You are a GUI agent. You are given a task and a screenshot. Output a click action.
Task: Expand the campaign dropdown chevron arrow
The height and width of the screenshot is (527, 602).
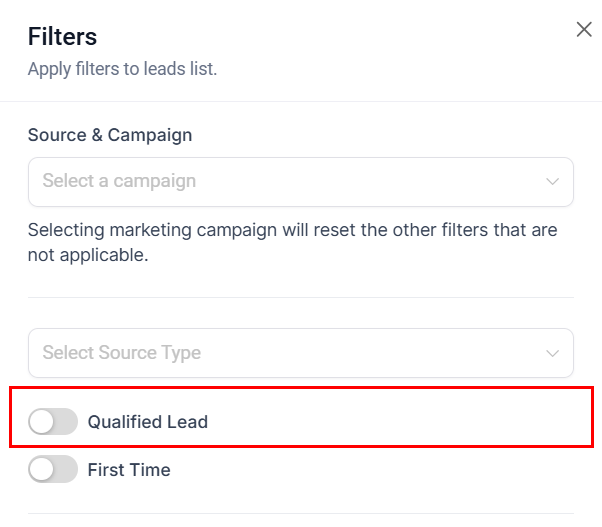(552, 182)
